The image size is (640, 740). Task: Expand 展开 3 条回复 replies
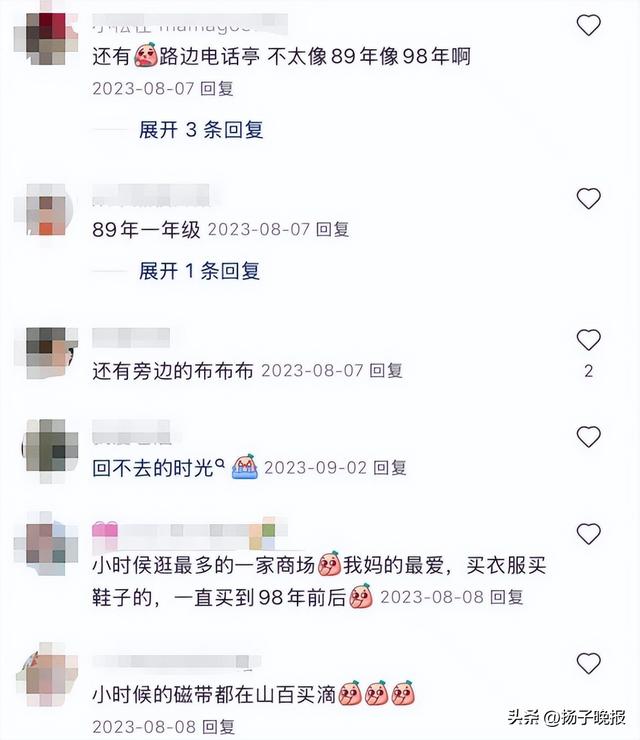201,130
